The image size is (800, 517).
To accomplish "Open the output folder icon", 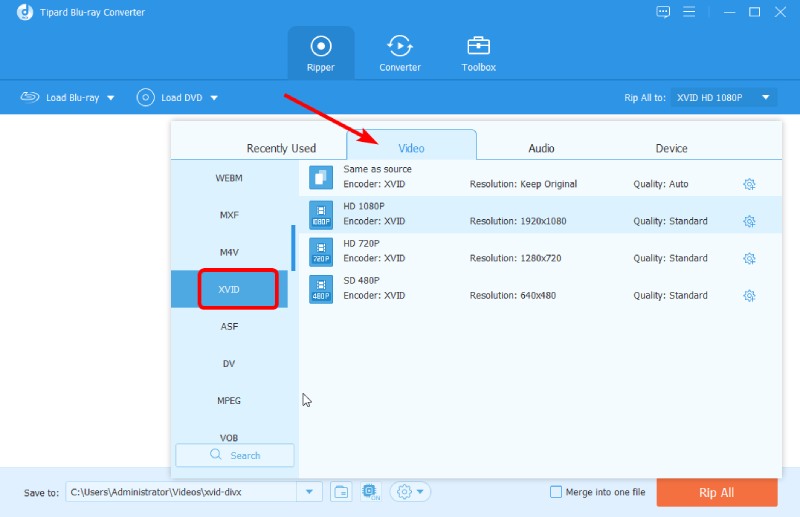I will coord(341,492).
